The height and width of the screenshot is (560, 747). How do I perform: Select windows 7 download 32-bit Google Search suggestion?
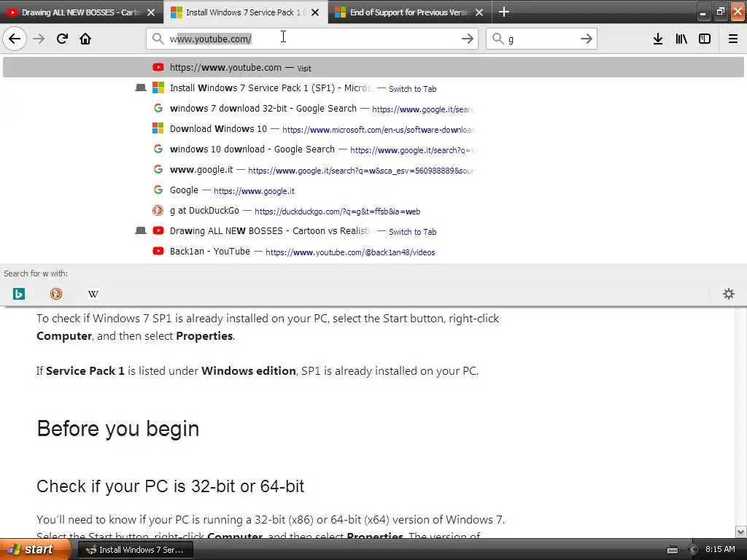[x=373, y=109]
